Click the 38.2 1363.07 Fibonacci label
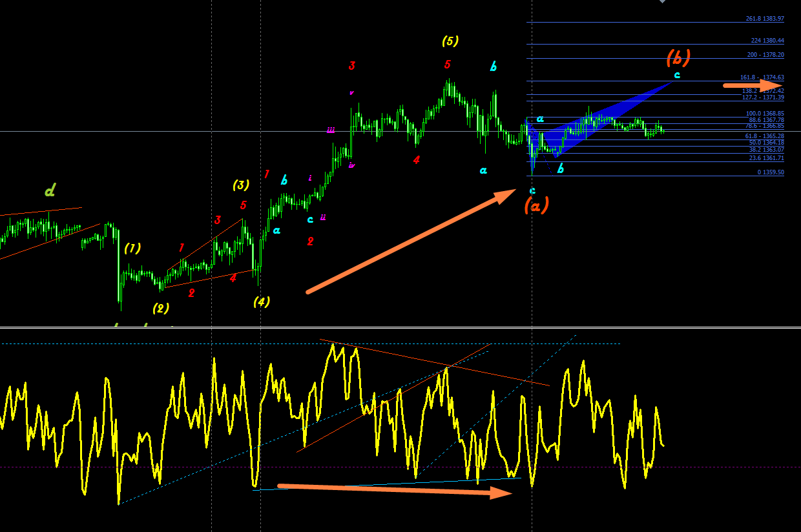Image resolution: width=801 pixels, height=532 pixels. 766,150
